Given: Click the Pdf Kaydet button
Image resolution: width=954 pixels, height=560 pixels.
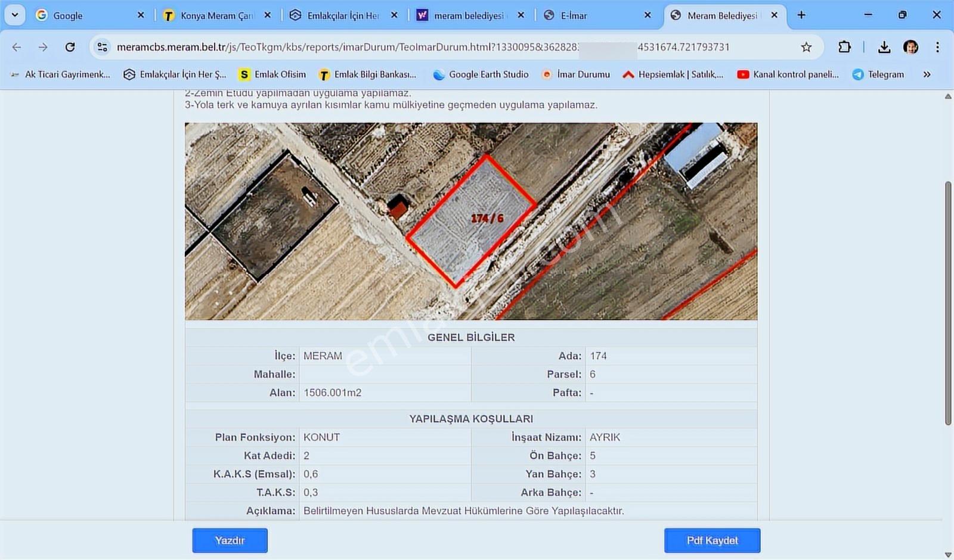Looking at the screenshot, I should point(712,540).
